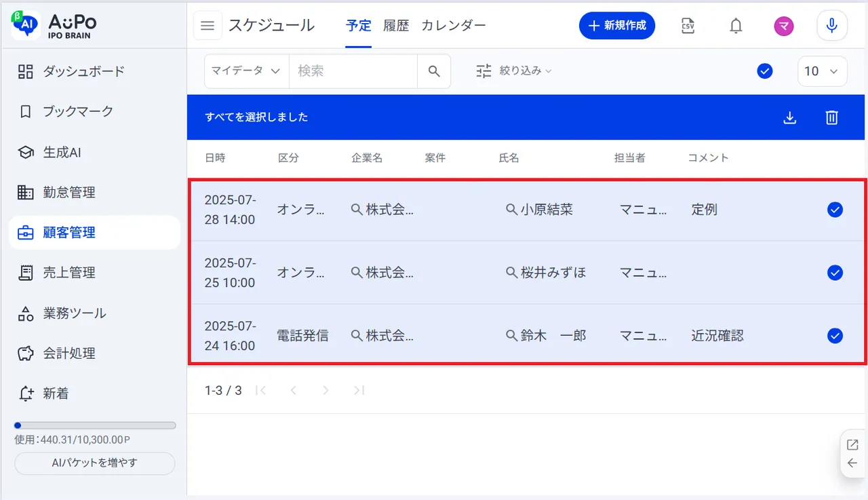Click the 使用:440.31/10,300.00P usage text
The height and width of the screenshot is (500, 868).
click(x=72, y=440)
